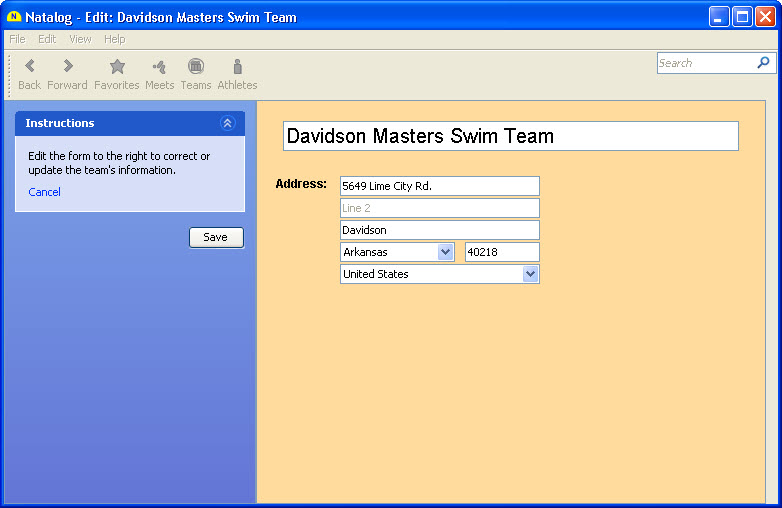782x508 pixels.
Task: Click the zip code field showing 40218
Action: pos(502,252)
